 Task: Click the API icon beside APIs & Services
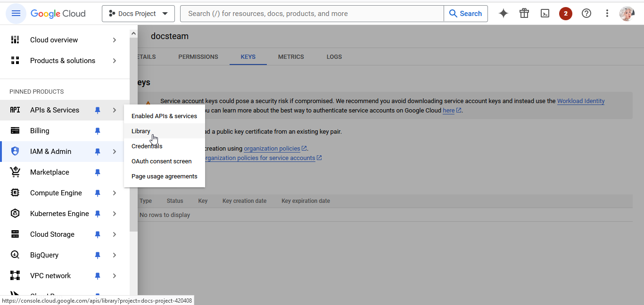point(15,110)
